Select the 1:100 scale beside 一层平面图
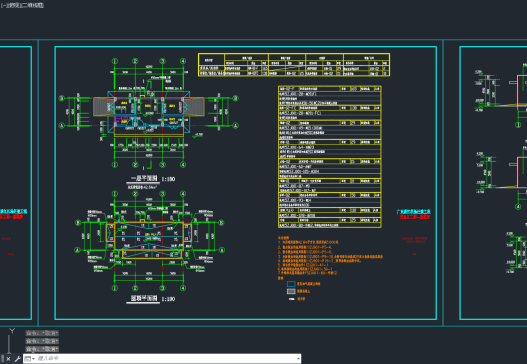Screen dimensions: 527x364 tap(168, 179)
